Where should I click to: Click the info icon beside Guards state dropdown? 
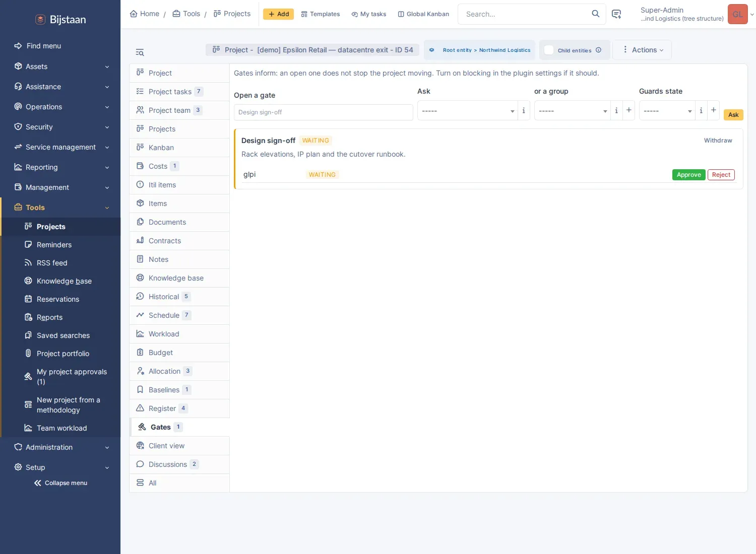click(x=701, y=110)
